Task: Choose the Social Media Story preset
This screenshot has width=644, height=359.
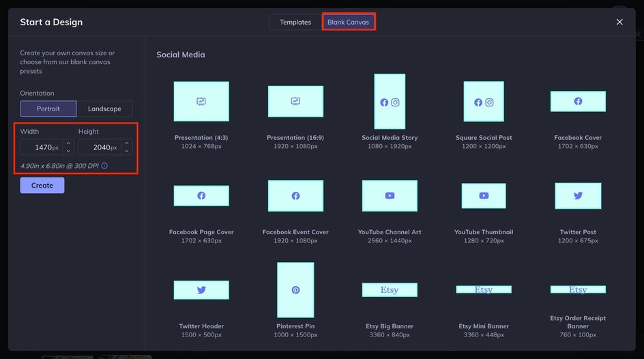Action: [390, 102]
